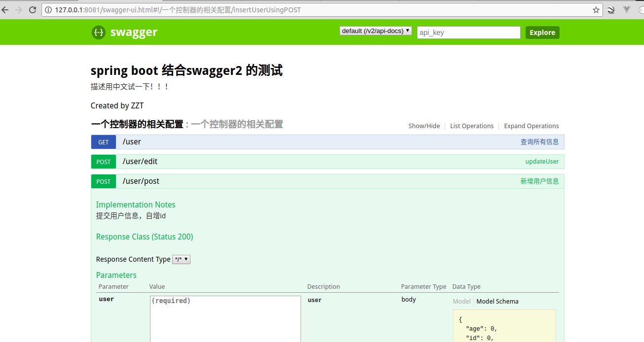Screen dimensions: 644x342
Task: Click the Explore button
Action: click(x=542, y=33)
